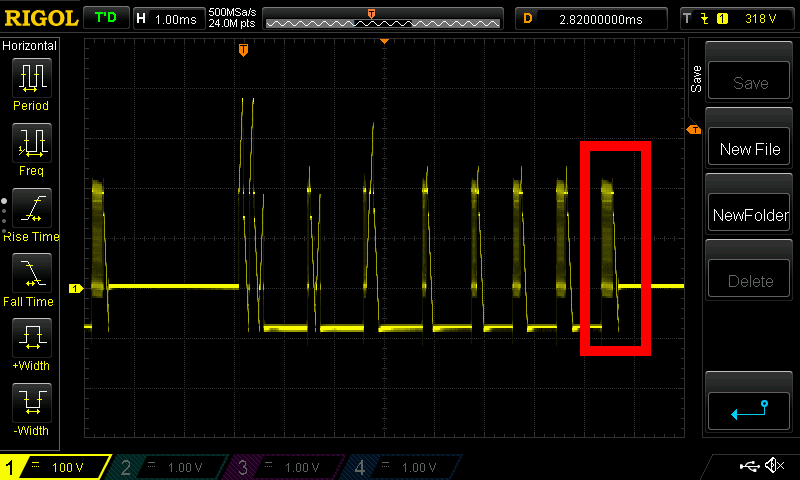Select the Fall Time measurement icon
Viewport: 800px width, 480px height.
32,273
